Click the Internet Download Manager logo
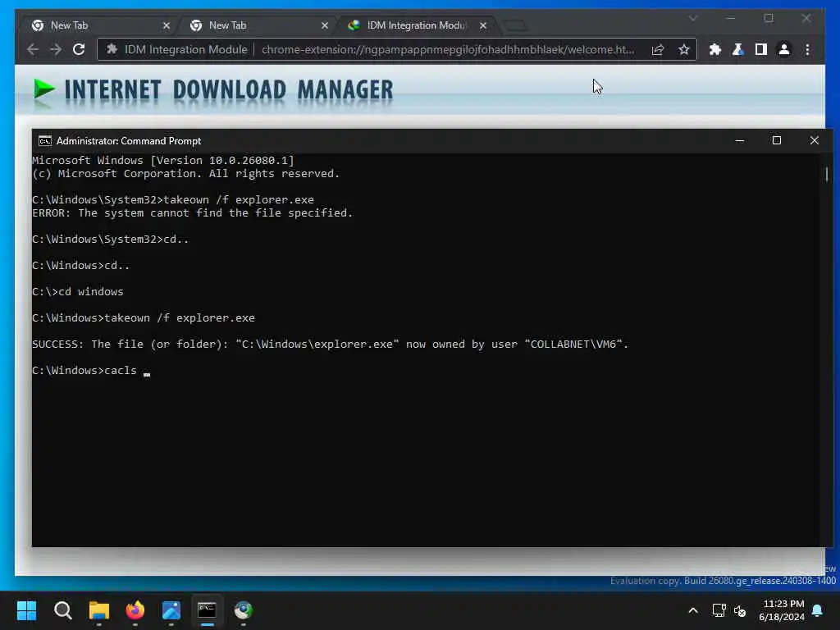Image resolution: width=840 pixels, height=630 pixels. pos(212,90)
